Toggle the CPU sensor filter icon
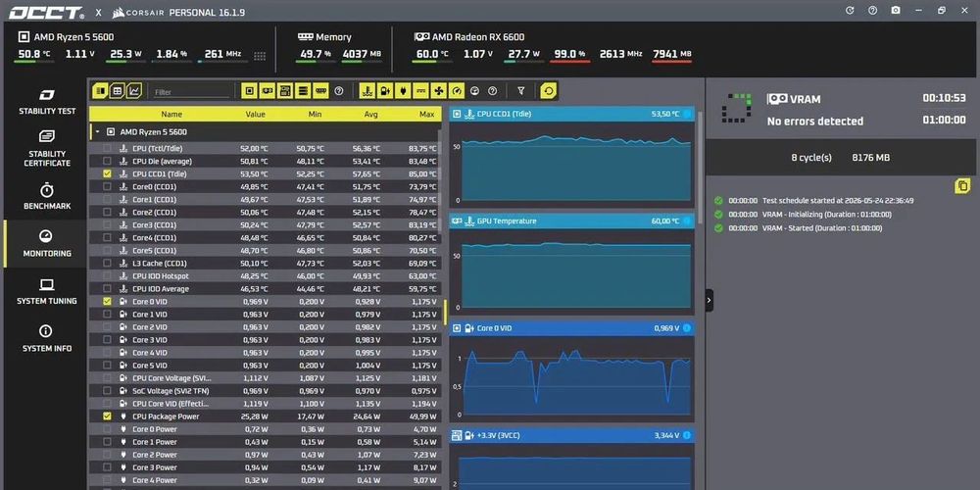980x490 pixels. (x=249, y=91)
